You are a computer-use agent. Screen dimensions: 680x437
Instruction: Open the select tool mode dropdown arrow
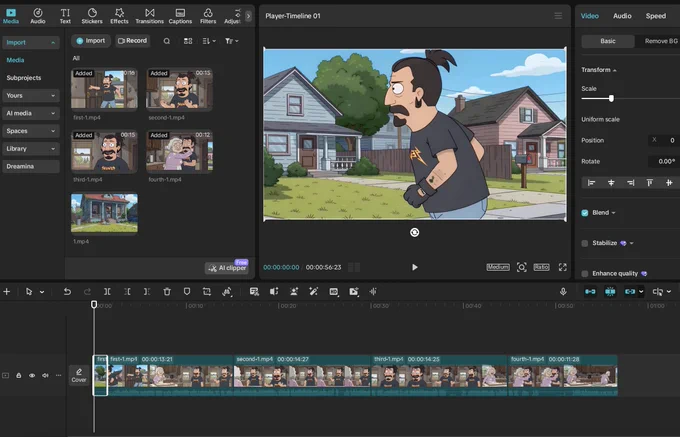click(42, 292)
